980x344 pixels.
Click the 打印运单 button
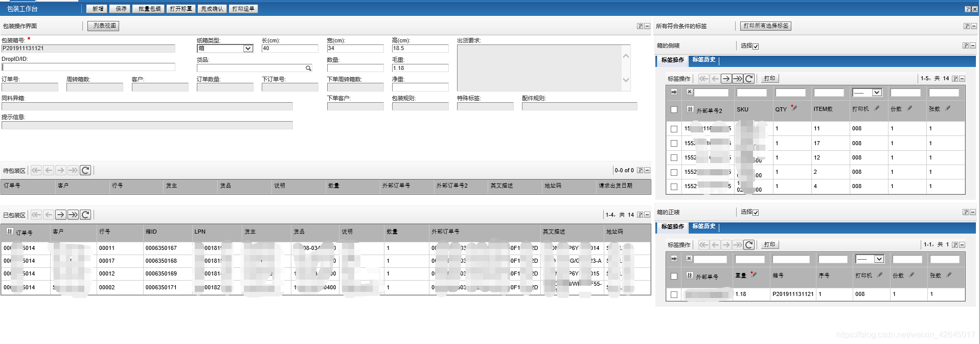[x=243, y=9]
